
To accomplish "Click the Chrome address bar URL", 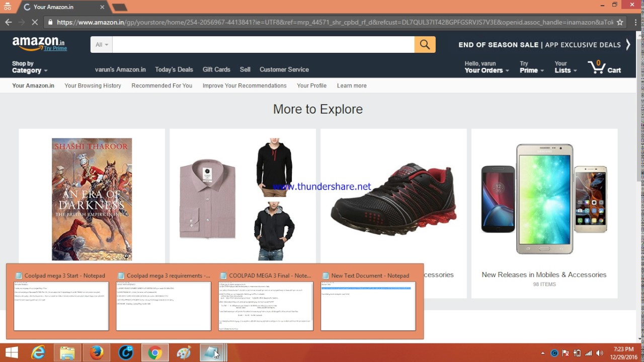I will click(335, 22).
